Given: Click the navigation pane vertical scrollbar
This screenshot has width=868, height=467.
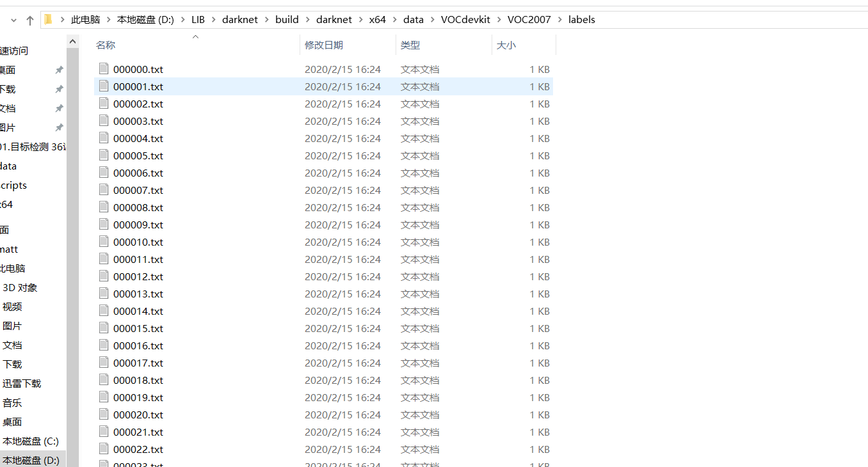Looking at the screenshot, I should (x=72, y=257).
